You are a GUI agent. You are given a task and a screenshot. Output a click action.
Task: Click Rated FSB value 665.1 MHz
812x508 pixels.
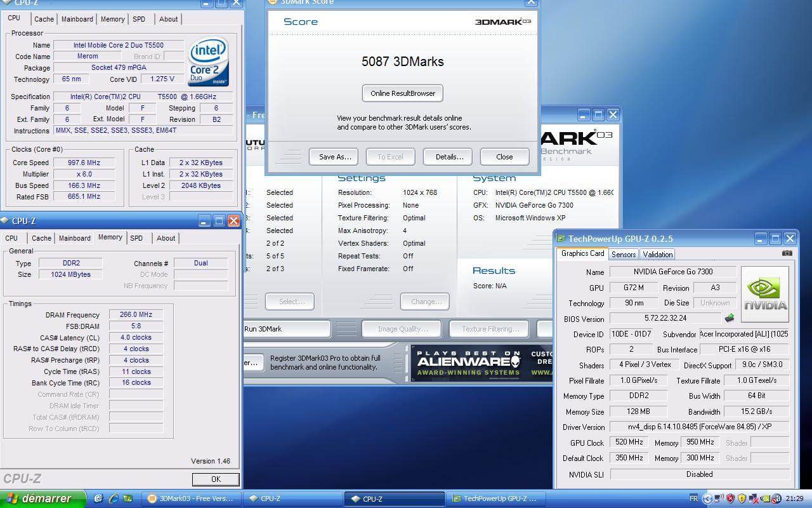click(85, 197)
